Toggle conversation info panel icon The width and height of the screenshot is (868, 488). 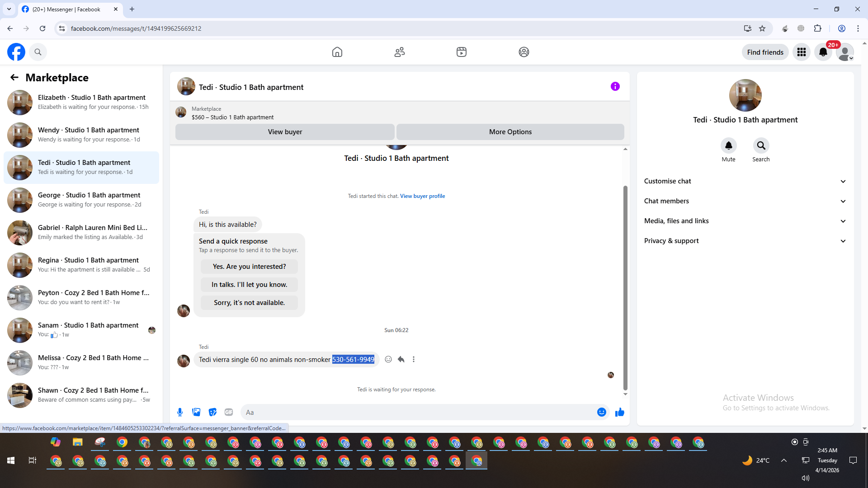(x=615, y=86)
